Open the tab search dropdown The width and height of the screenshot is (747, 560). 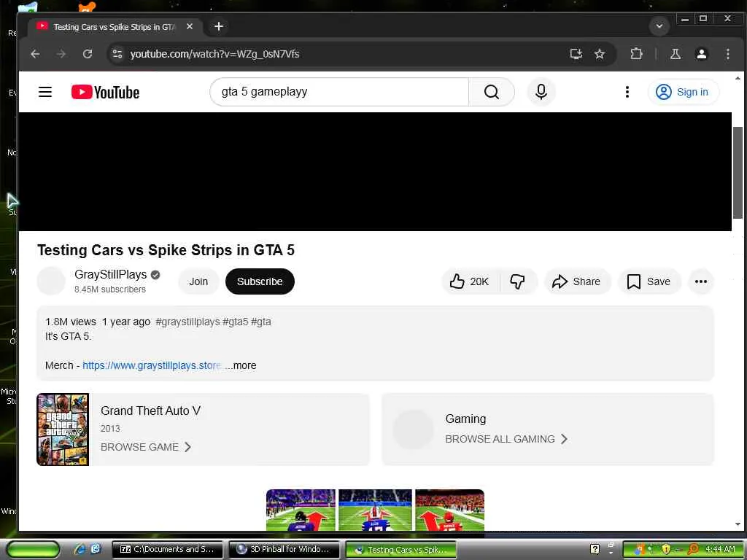point(659,26)
